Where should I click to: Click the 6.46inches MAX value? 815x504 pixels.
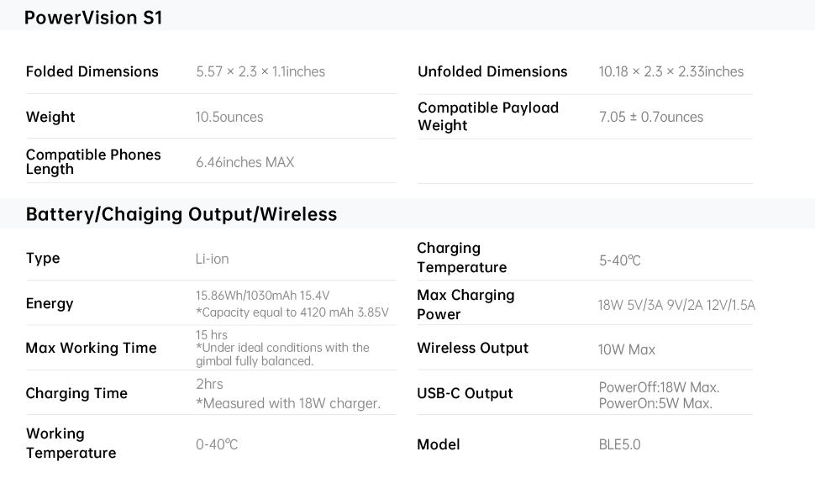245,162
